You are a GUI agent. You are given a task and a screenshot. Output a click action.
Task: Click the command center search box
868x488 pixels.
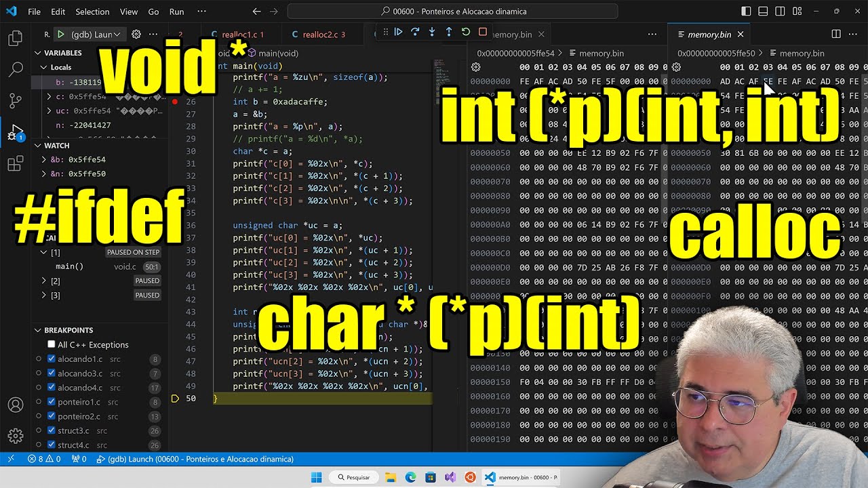pyautogui.click(x=452, y=12)
